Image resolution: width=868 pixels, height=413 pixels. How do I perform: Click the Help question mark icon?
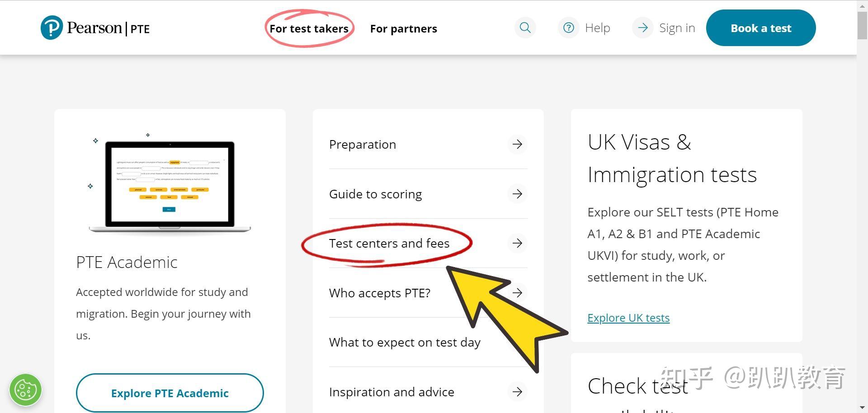(x=569, y=28)
